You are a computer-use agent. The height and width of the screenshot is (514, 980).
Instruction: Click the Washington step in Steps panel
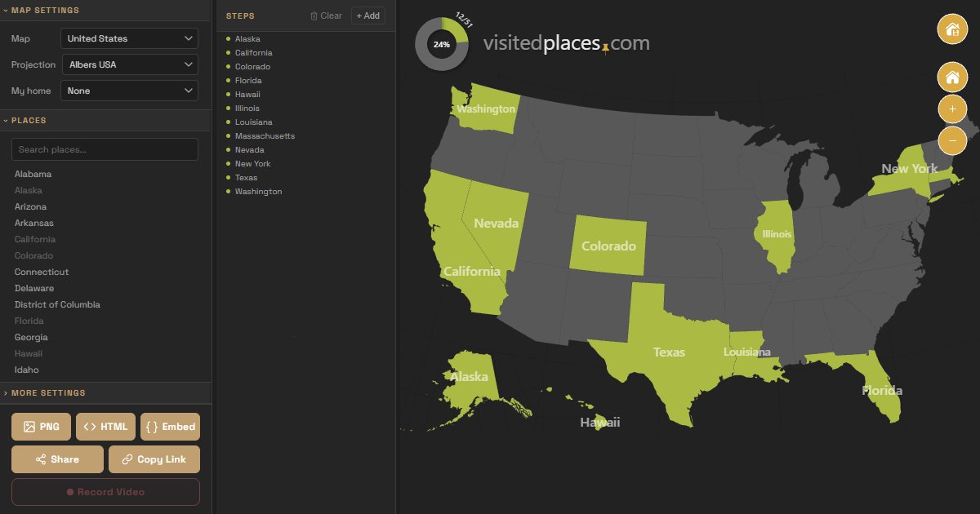pyautogui.click(x=258, y=192)
